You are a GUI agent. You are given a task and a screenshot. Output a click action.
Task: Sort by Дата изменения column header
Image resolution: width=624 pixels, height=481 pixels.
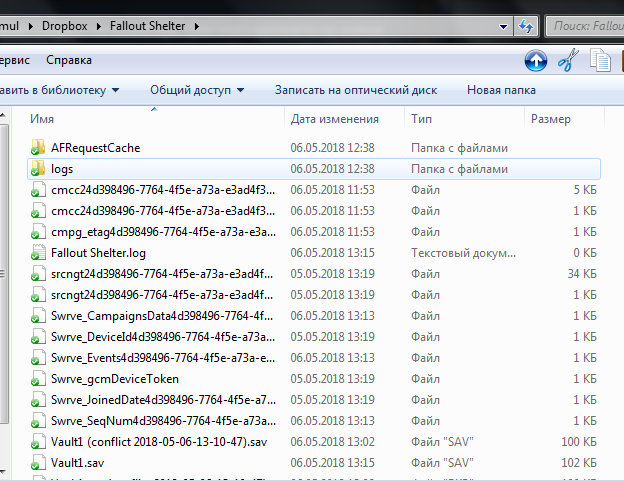coord(335,119)
